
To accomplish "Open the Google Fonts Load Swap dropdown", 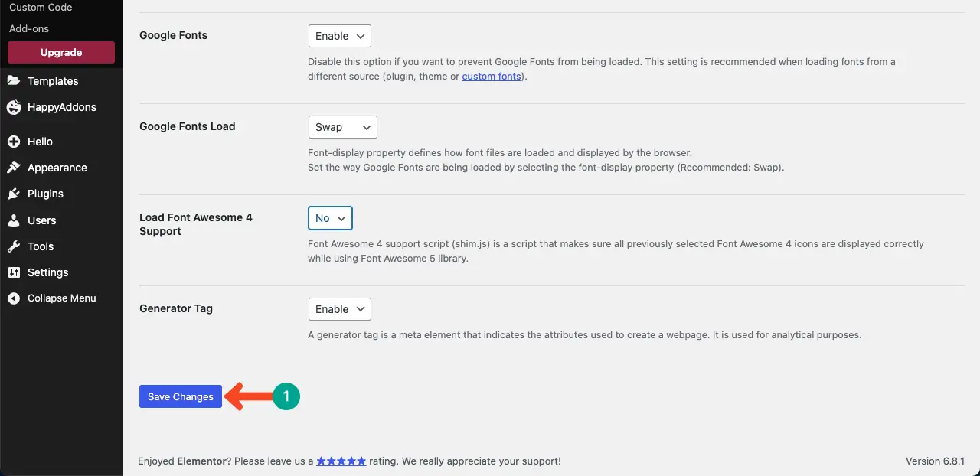I will pyautogui.click(x=343, y=127).
